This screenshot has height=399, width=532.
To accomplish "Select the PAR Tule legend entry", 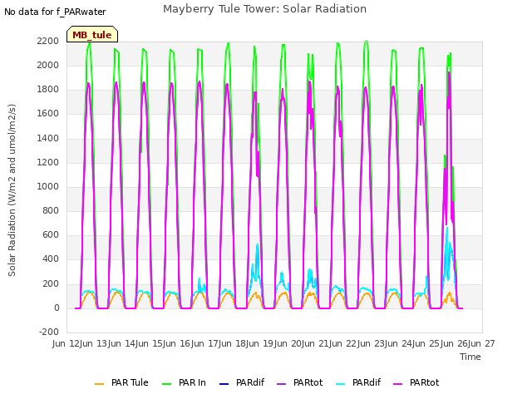I will click(x=122, y=383).
